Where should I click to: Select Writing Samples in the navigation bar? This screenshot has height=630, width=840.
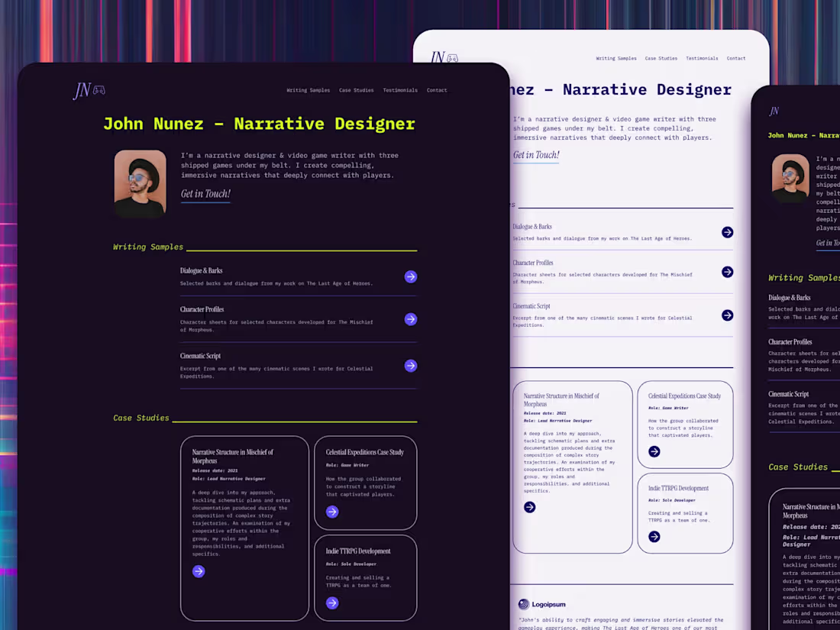tap(308, 89)
